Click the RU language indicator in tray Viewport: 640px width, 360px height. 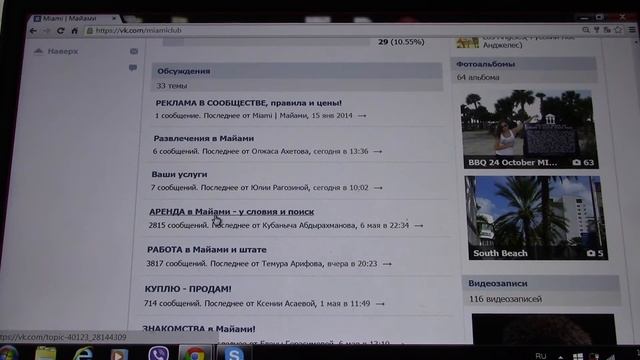click(541, 356)
